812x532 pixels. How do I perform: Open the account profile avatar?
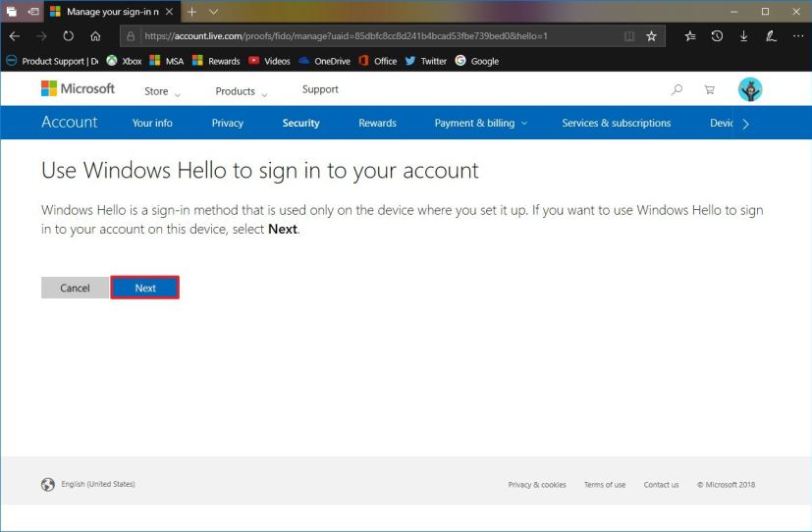[x=750, y=89]
